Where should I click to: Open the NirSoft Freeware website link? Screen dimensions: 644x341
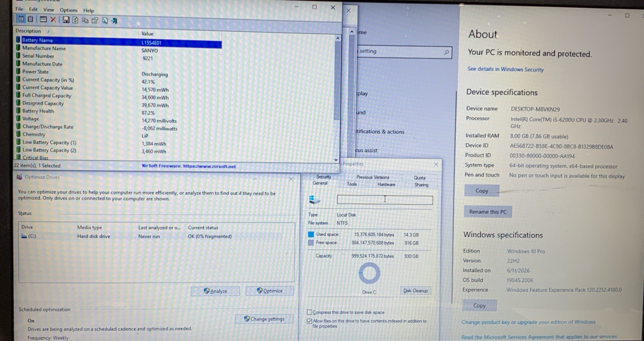[x=189, y=166]
